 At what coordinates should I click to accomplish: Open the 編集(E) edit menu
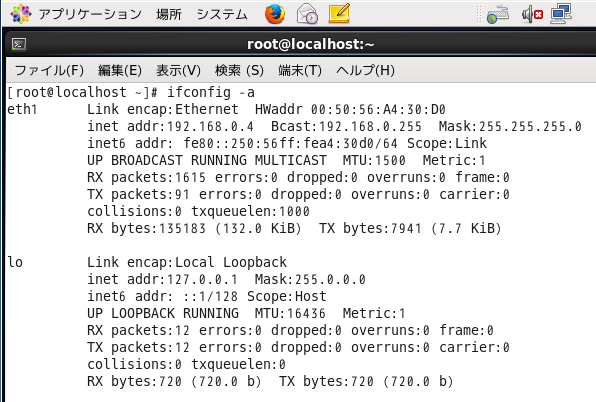click(120, 70)
